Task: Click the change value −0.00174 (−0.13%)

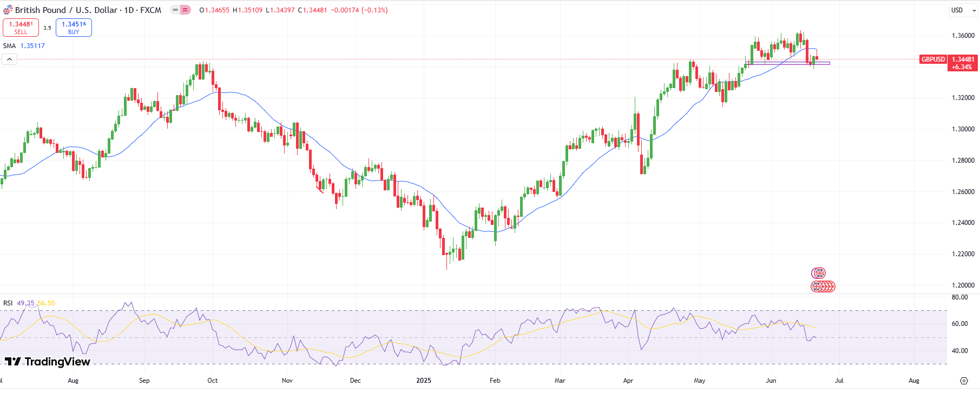Action: (x=359, y=10)
